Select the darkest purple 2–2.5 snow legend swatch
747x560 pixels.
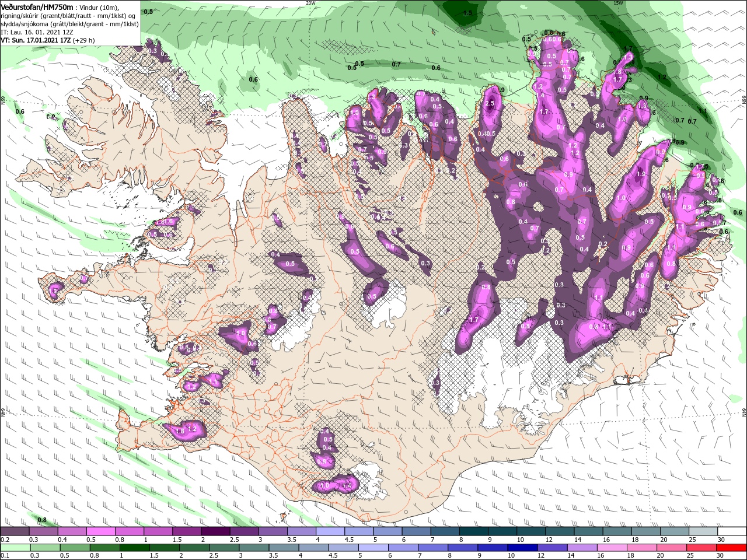(215, 531)
